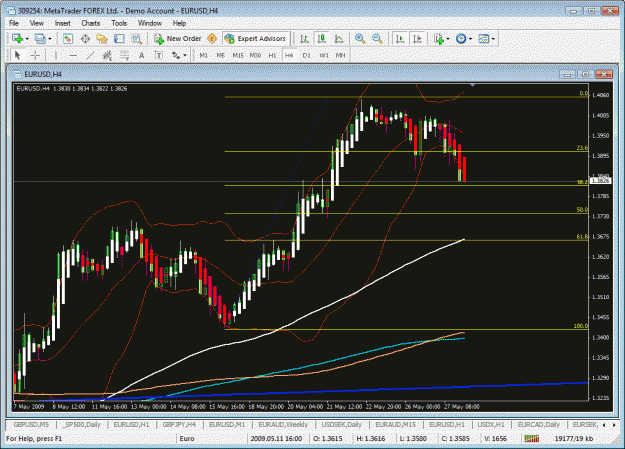This screenshot has width=625, height=449.
Task: Expand the Periods dropdown arrow
Action: tap(470, 39)
